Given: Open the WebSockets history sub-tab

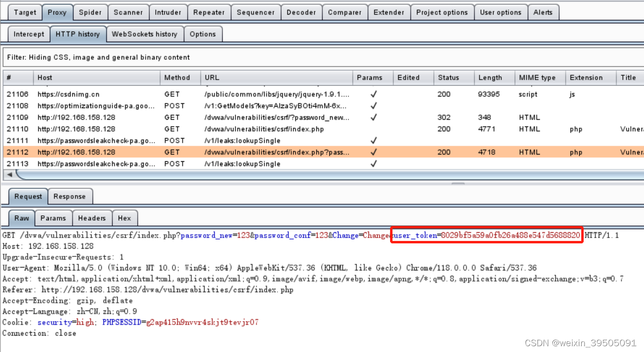Looking at the screenshot, I should 144,34.
